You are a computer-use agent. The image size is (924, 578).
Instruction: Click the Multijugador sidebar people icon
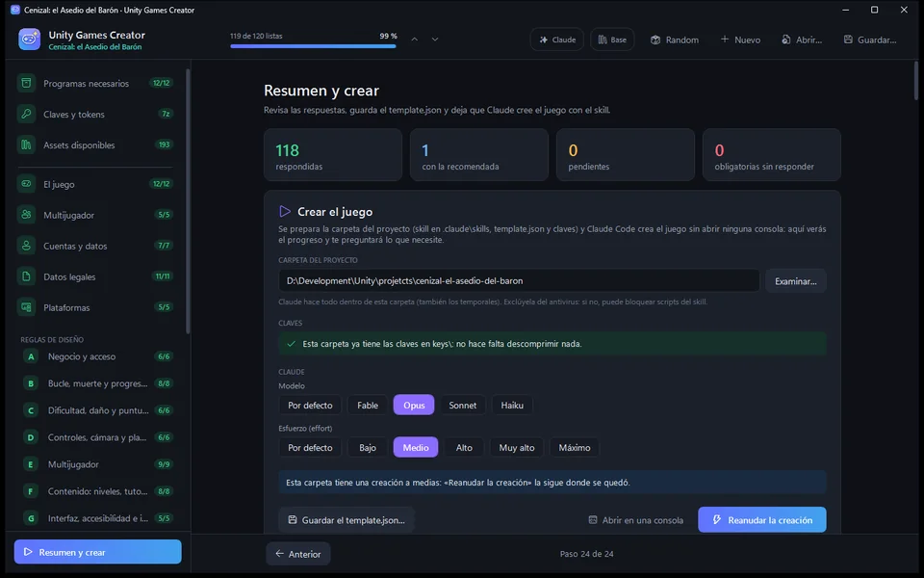26,215
